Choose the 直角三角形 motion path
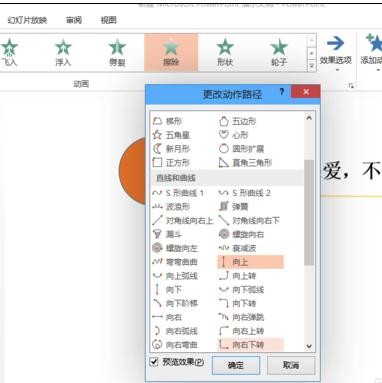The height and width of the screenshot is (383, 382). coord(245,163)
